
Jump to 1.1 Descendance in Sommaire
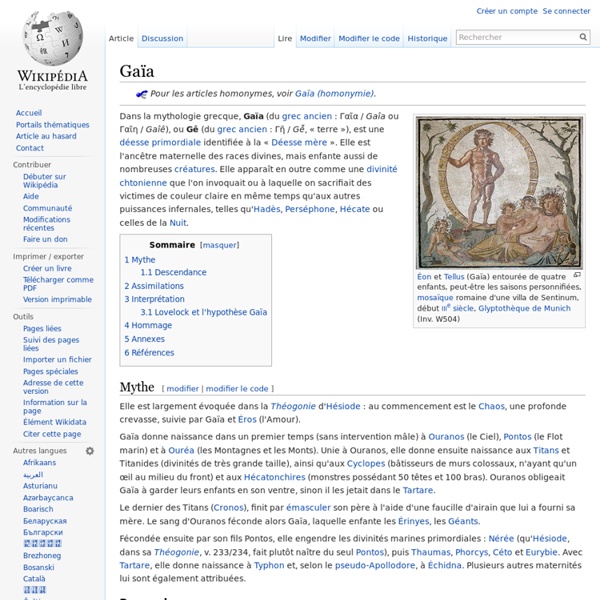click(x=173, y=272)
